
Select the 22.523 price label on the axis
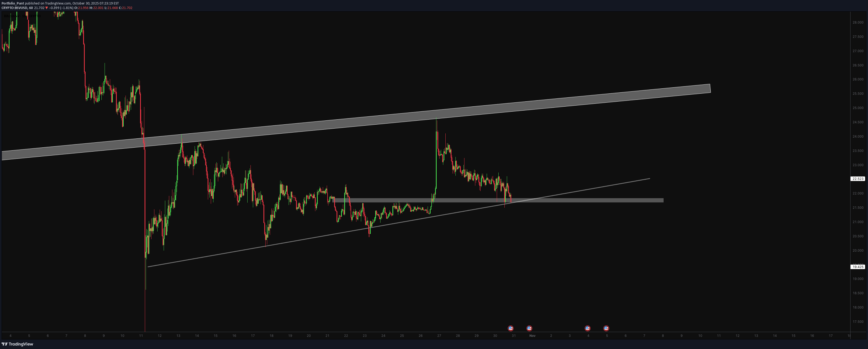click(858, 179)
